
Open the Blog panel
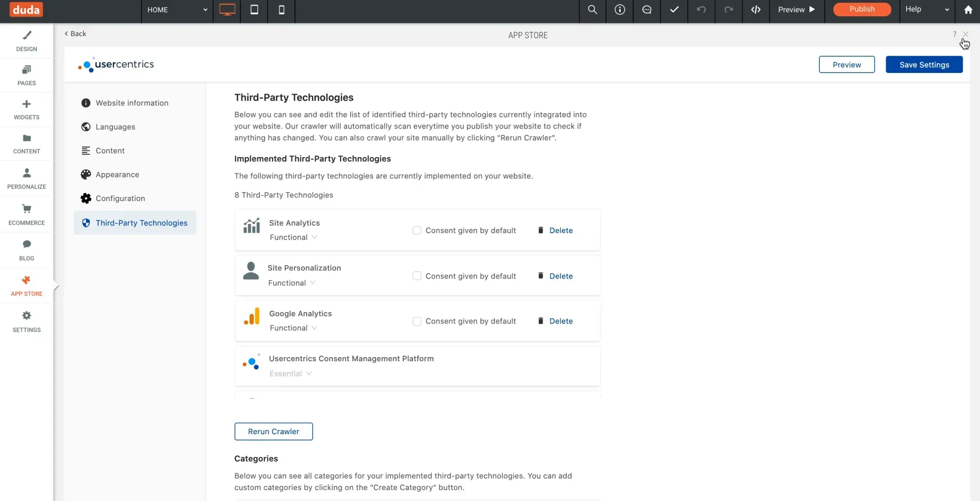pos(27,250)
